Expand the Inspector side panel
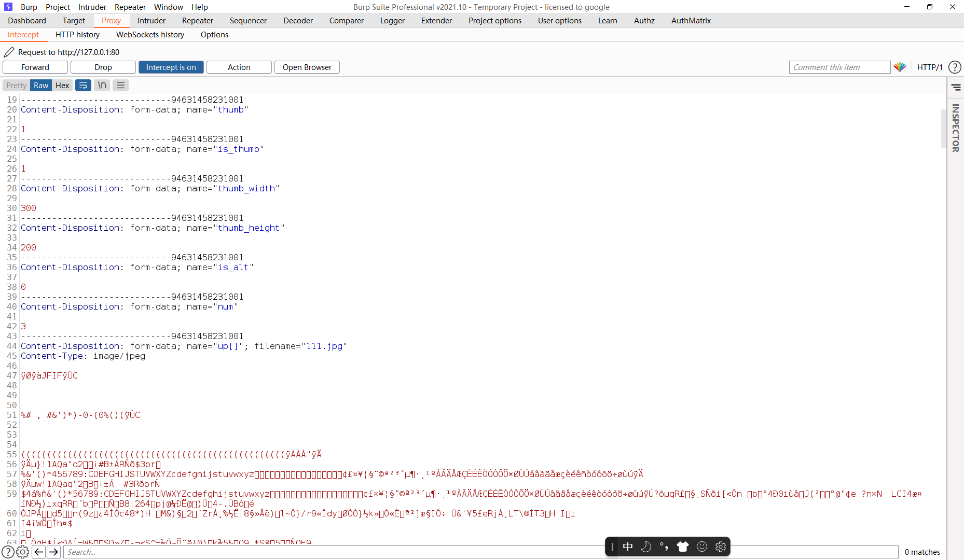Image resolution: width=964 pixels, height=560 pixels. [x=956, y=87]
